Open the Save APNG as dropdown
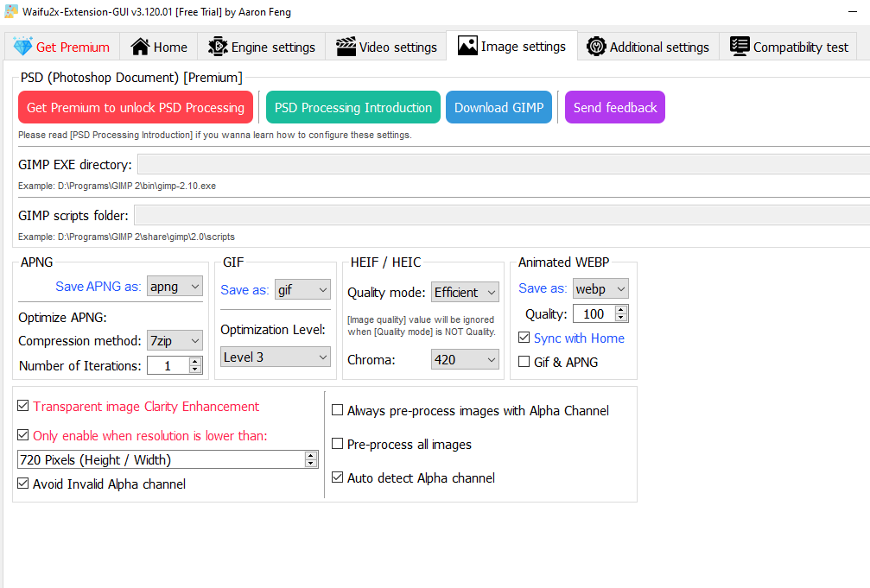 [x=175, y=287]
